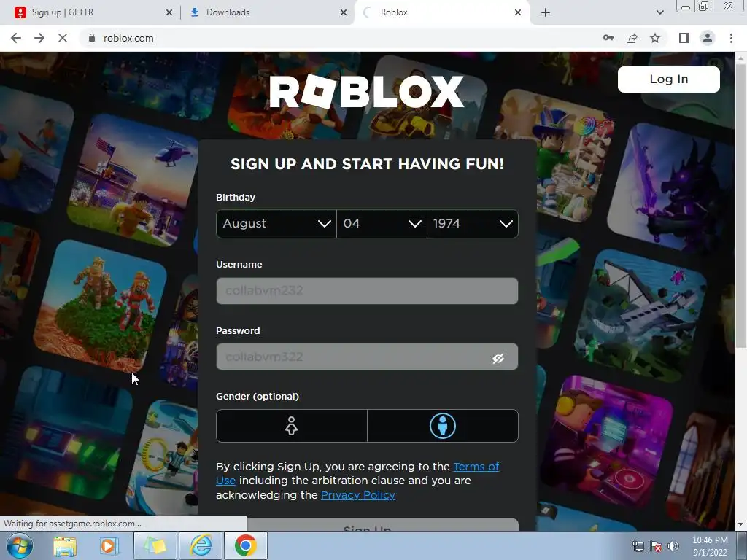Open the Windows Start orb
The image size is (747, 560).
(20, 545)
